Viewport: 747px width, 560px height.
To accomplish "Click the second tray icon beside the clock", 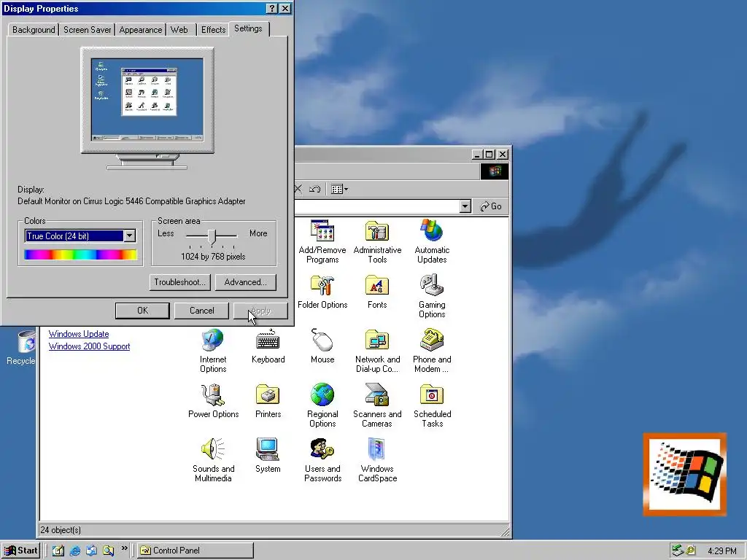I will click(690, 551).
